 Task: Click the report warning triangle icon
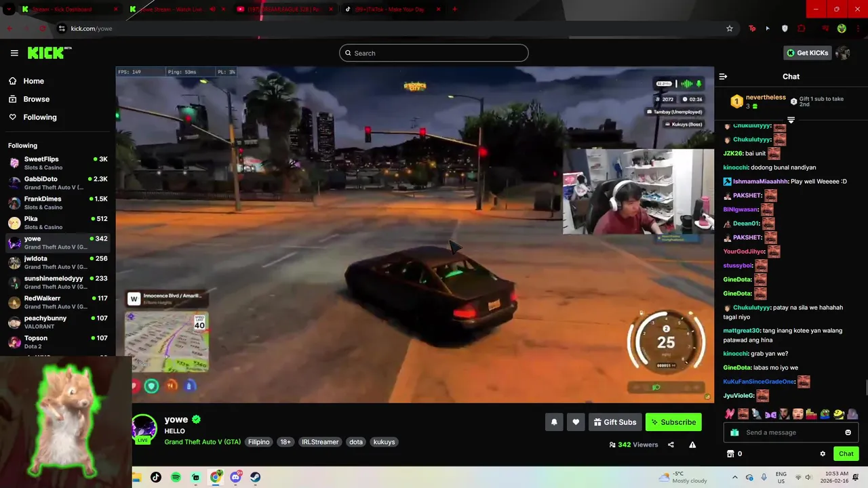pos(692,445)
